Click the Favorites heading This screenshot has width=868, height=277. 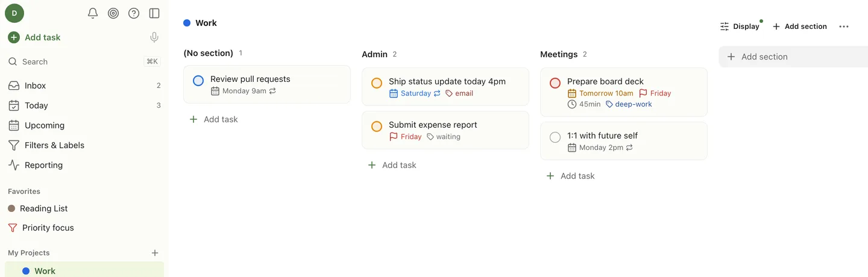pyautogui.click(x=24, y=191)
